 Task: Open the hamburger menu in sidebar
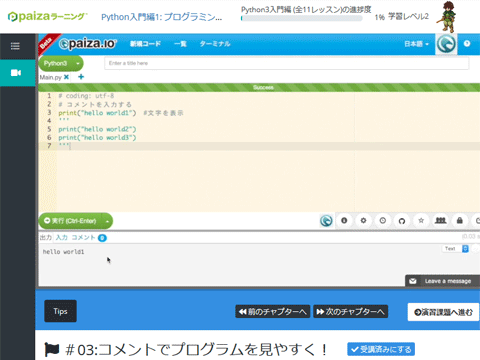point(15,46)
